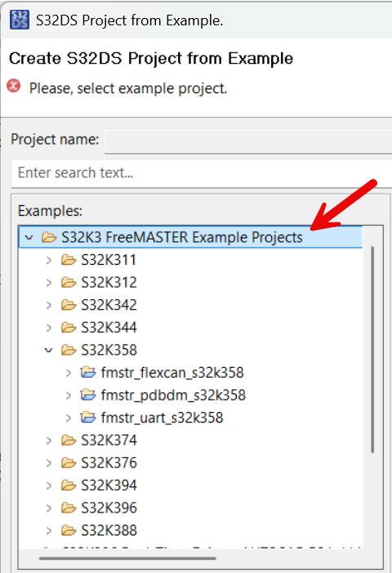Expand the S32K388 tree node
The image size is (392, 573).
click(x=49, y=530)
